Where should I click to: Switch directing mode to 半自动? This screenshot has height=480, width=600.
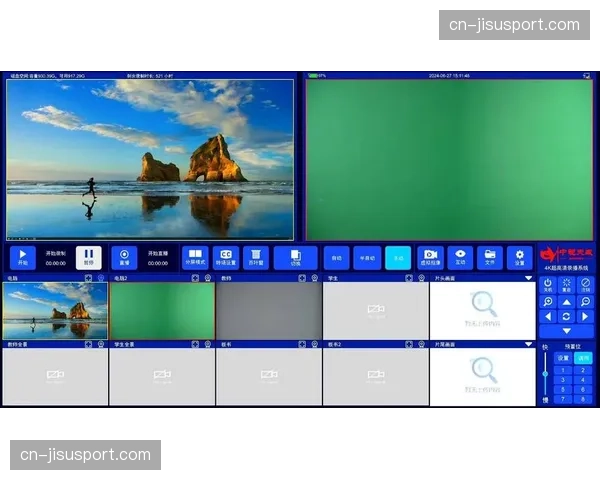pos(367,257)
